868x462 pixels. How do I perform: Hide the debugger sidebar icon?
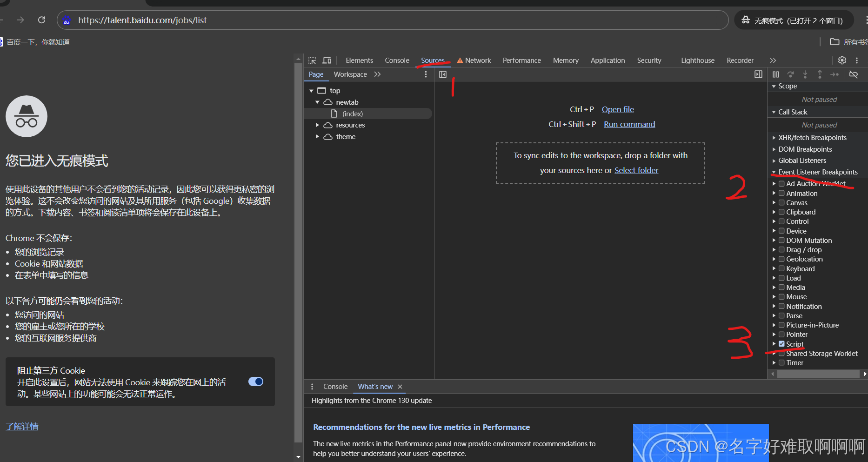[758, 74]
